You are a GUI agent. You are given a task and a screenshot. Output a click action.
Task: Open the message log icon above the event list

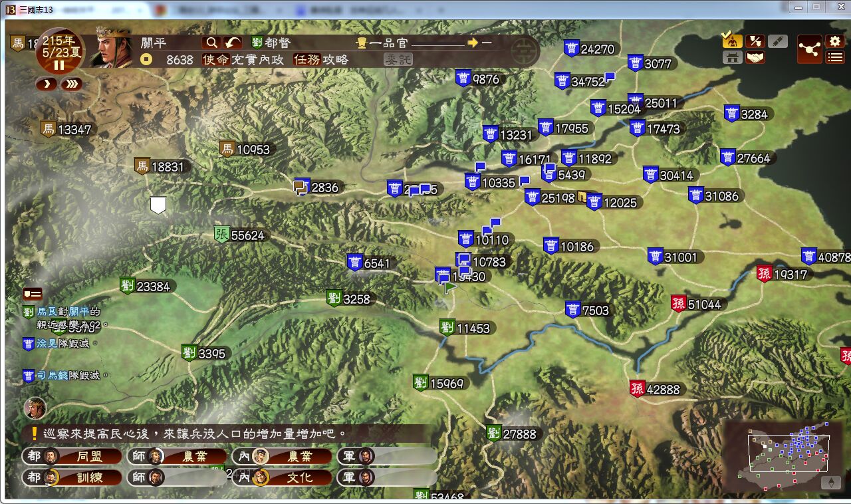pyautogui.click(x=32, y=294)
